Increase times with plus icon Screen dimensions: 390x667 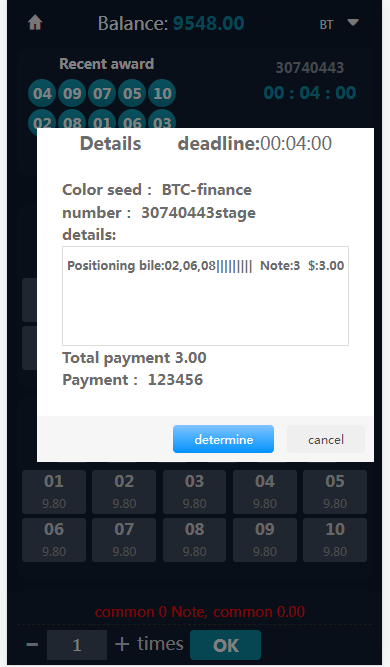[122, 644]
